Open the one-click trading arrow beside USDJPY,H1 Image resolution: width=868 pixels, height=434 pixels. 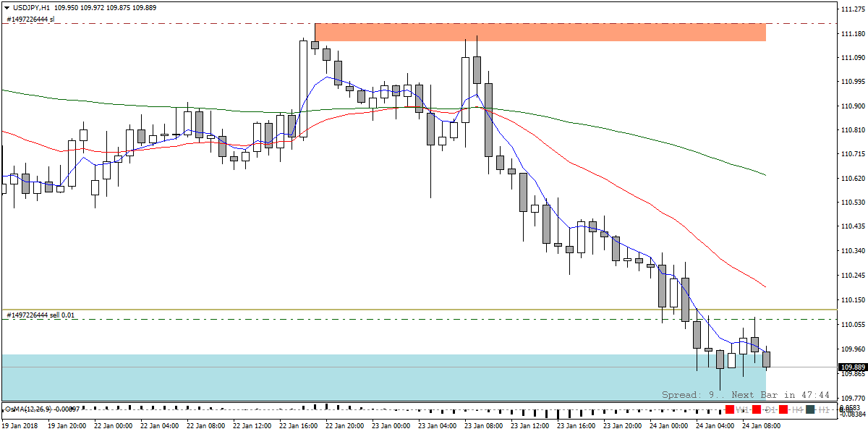tap(7, 7)
